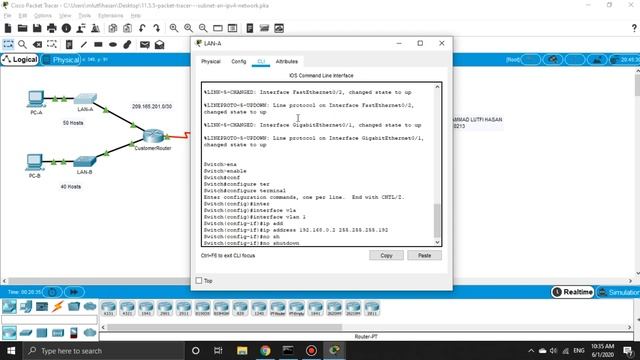Open the CLI tab in LAN-A
The height and width of the screenshot is (360, 640).
261,61
